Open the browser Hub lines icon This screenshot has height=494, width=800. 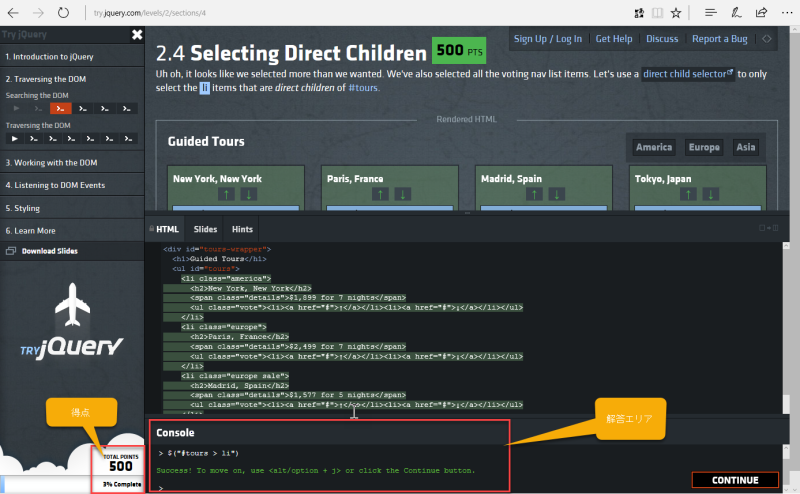(x=711, y=13)
